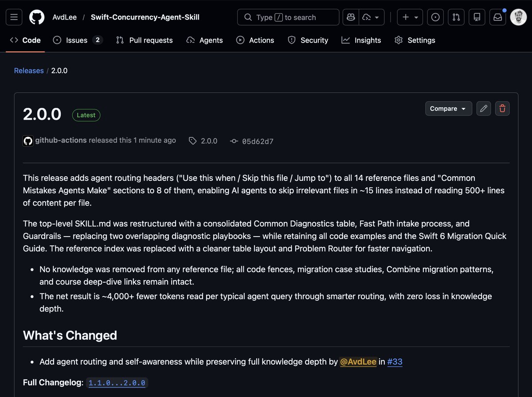This screenshot has height=397, width=532.
Task: Go back to the Releases breadcrumb
Action: [x=29, y=70]
